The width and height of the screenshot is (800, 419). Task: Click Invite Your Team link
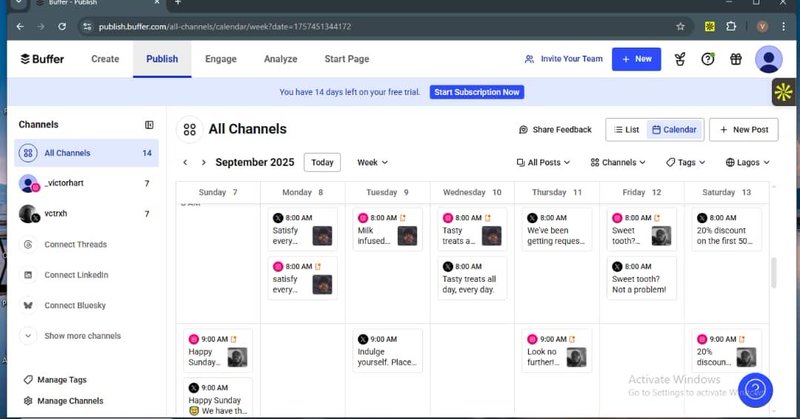564,59
